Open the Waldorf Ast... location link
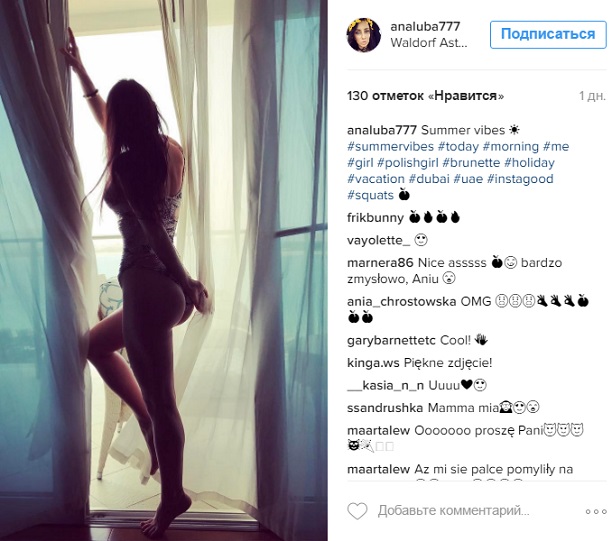Image resolution: width=612 pixels, height=541 pixels. (429, 43)
